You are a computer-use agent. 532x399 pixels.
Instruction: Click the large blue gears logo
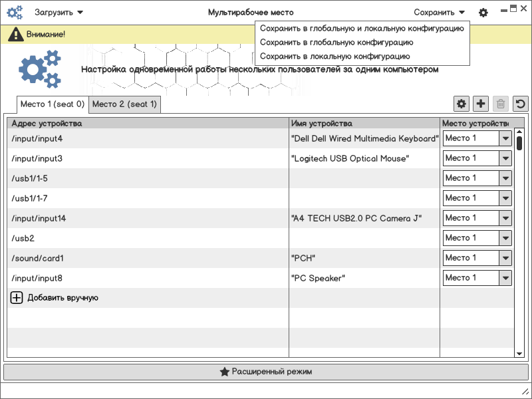click(40, 69)
